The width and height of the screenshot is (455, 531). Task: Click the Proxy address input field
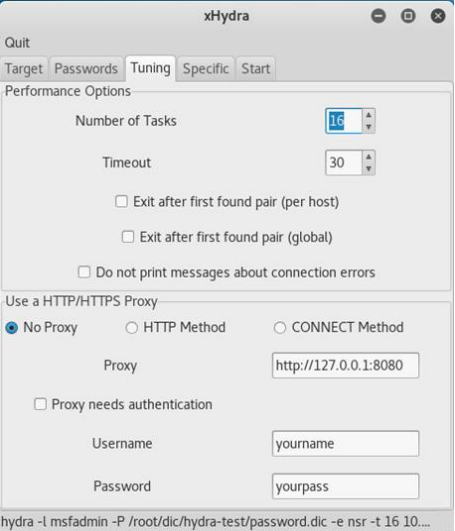coord(345,365)
